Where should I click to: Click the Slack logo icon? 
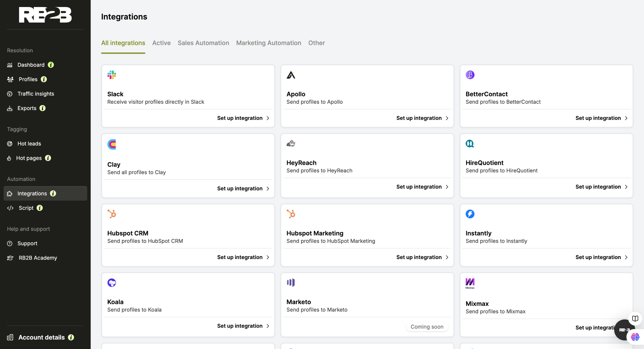coord(111,75)
